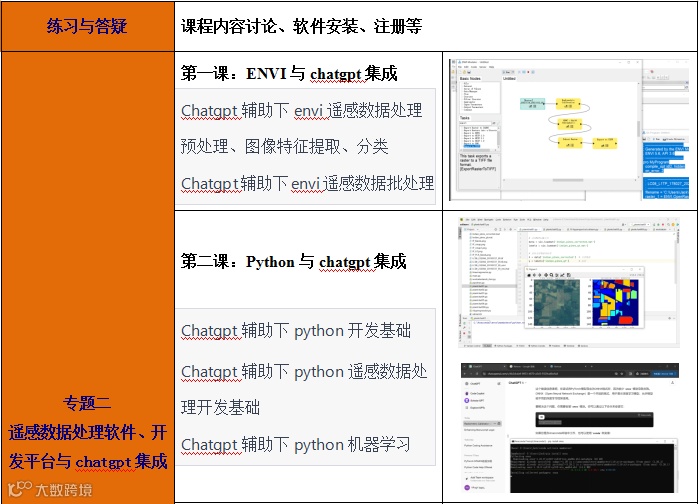Click the '练习与答疑' header cell

click(87, 27)
